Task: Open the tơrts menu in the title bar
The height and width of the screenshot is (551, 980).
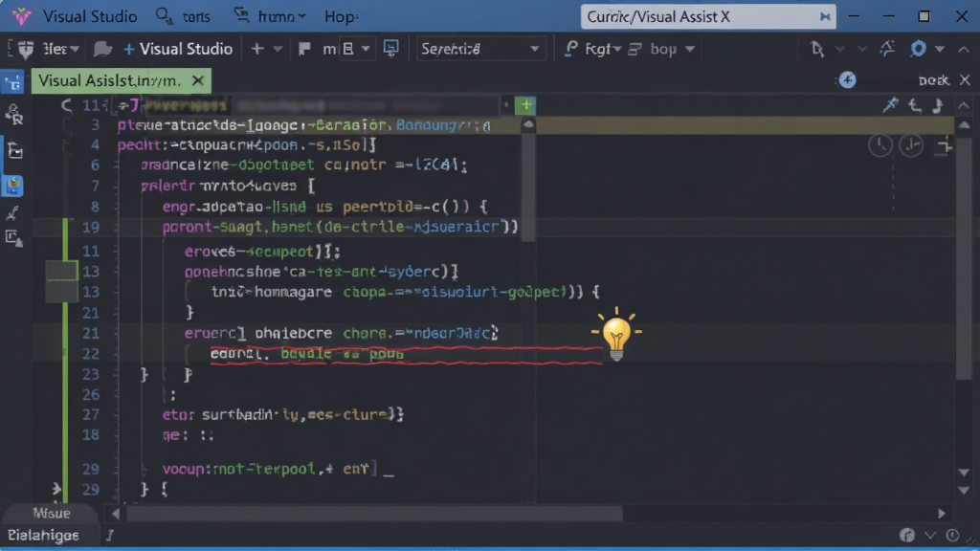Action: [x=196, y=17]
